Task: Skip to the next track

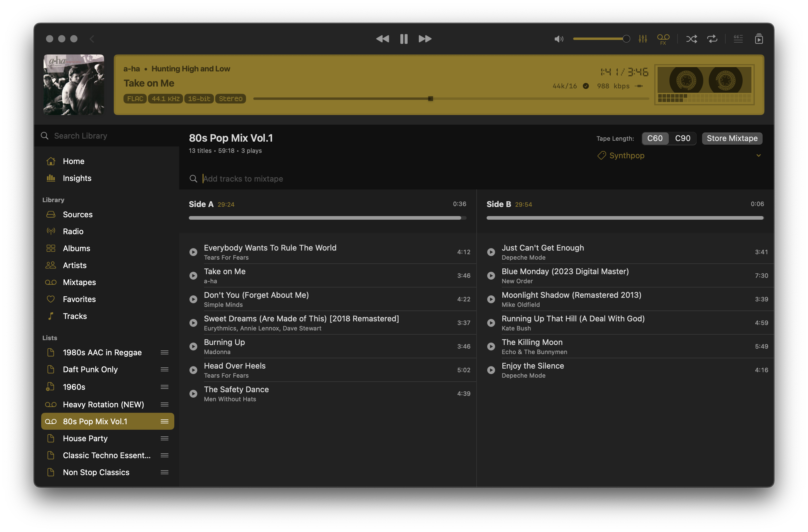Action: 425,39
